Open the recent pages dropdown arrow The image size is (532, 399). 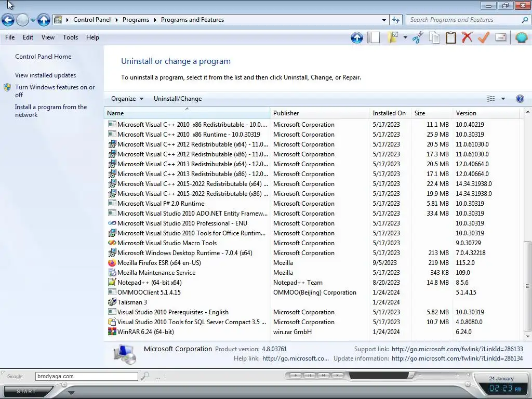point(33,20)
